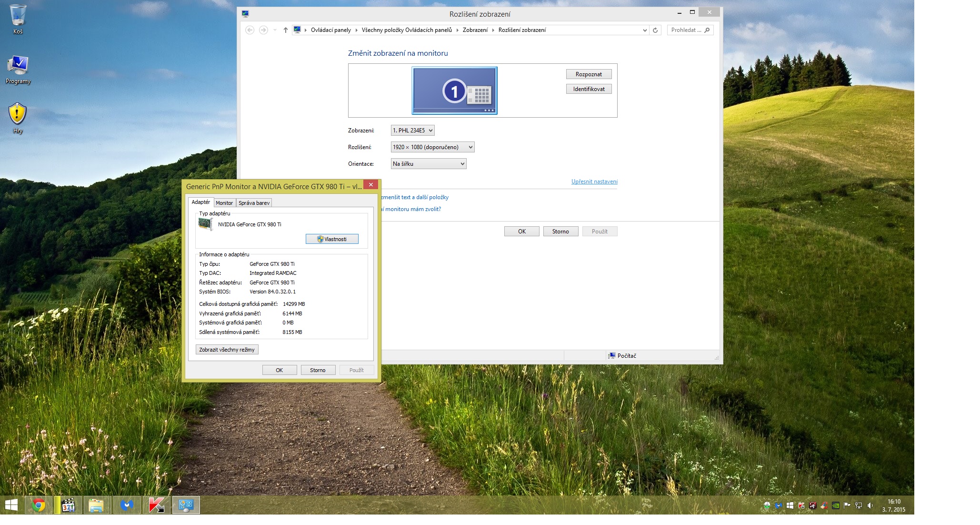Screen dimensions: 980x525
Task: Expand the Zobrazení display dropdown
Action: pos(412,130)
